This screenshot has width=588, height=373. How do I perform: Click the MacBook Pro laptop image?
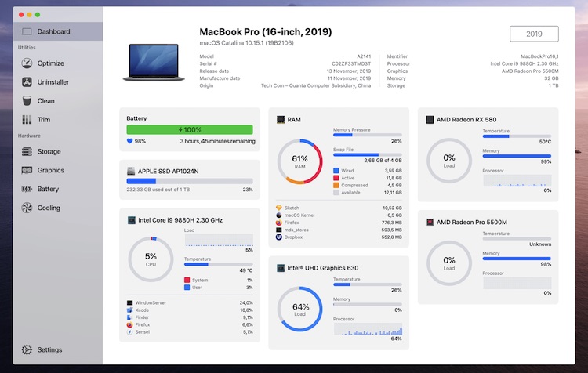pos(153,62)
